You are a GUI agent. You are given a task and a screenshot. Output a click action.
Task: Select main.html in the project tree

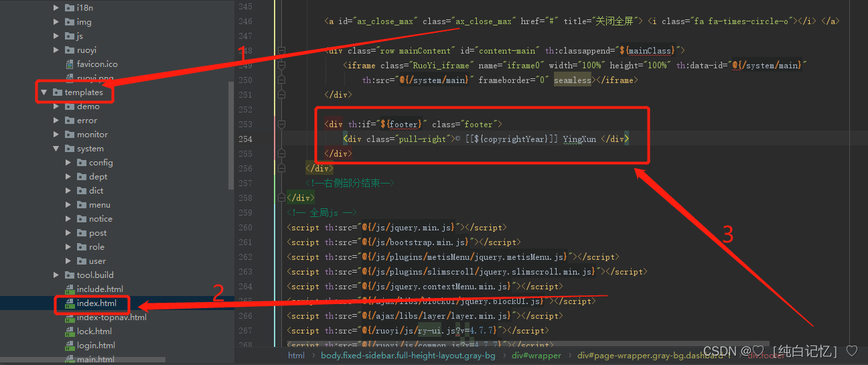pyautogui.click(x=96, y=360)
